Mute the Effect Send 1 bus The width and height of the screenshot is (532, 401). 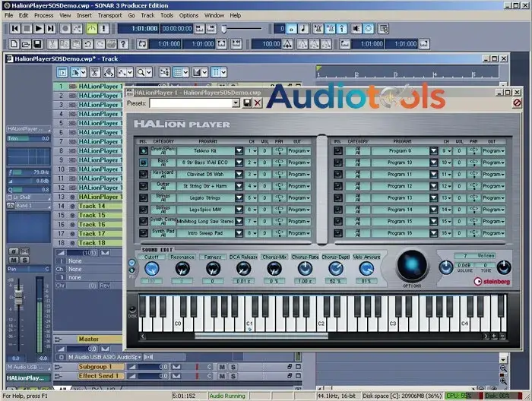pyautogui.click(x=222, y=376)
